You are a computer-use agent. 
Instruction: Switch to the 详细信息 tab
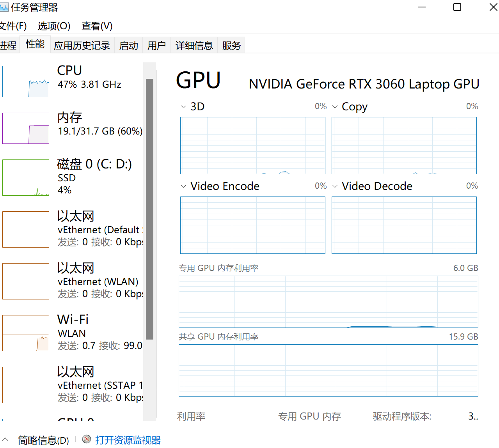(194, 46)
